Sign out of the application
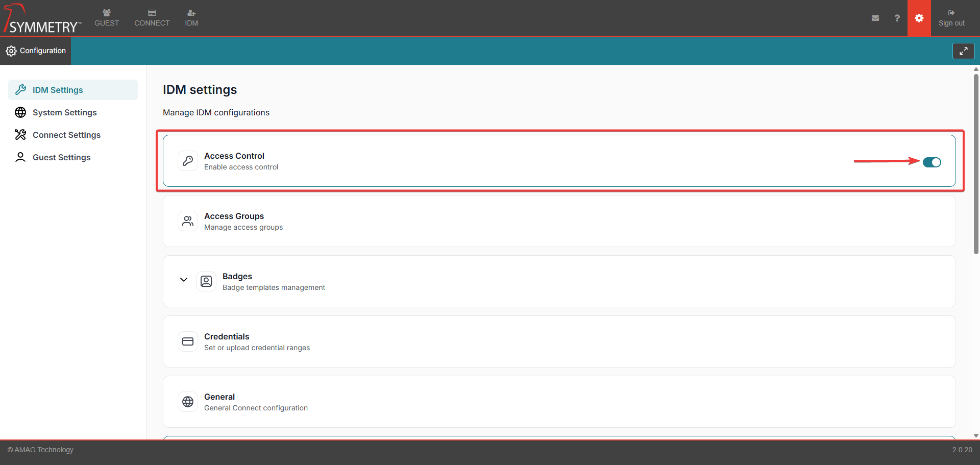980x465 pixels. [x=951, y=18]
